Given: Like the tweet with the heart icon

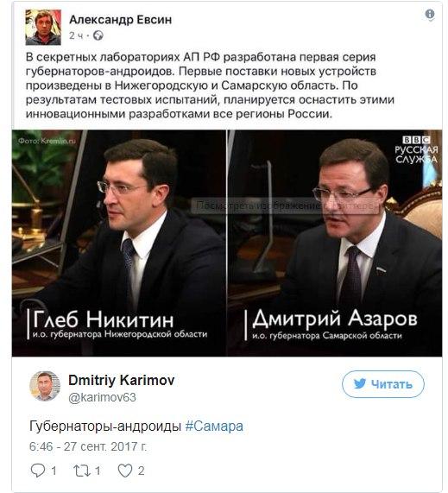Looking at the screenshot, I should [125, 471].
